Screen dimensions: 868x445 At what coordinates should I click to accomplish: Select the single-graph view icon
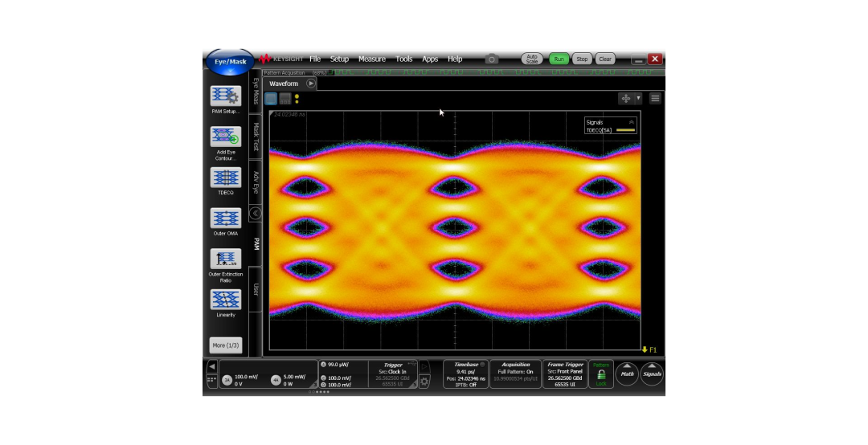click(x=271, y=99)
